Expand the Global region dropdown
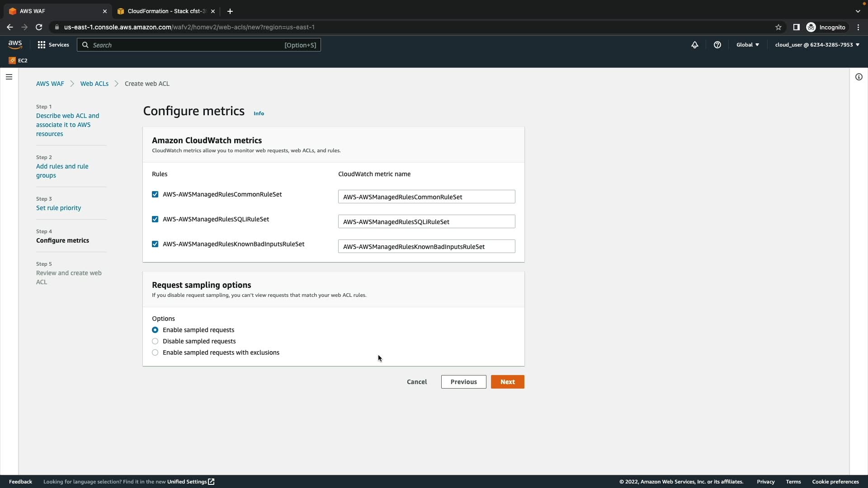The width and height of the screenshot is (868, 488). coord(748,45)
